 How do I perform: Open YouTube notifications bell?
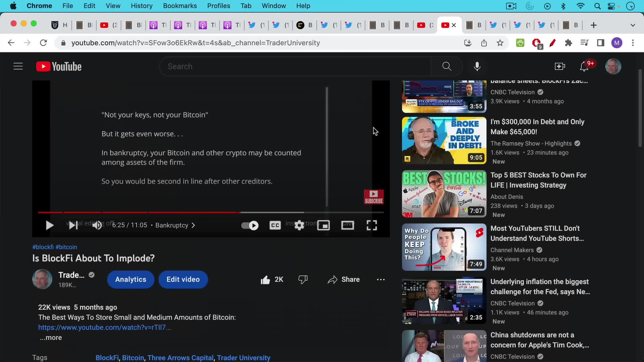click(584, 66)
